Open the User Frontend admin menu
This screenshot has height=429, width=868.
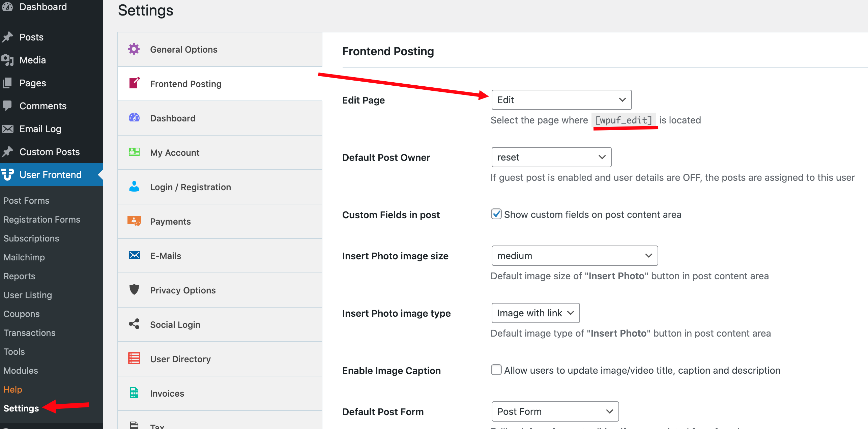coord(52,175)
